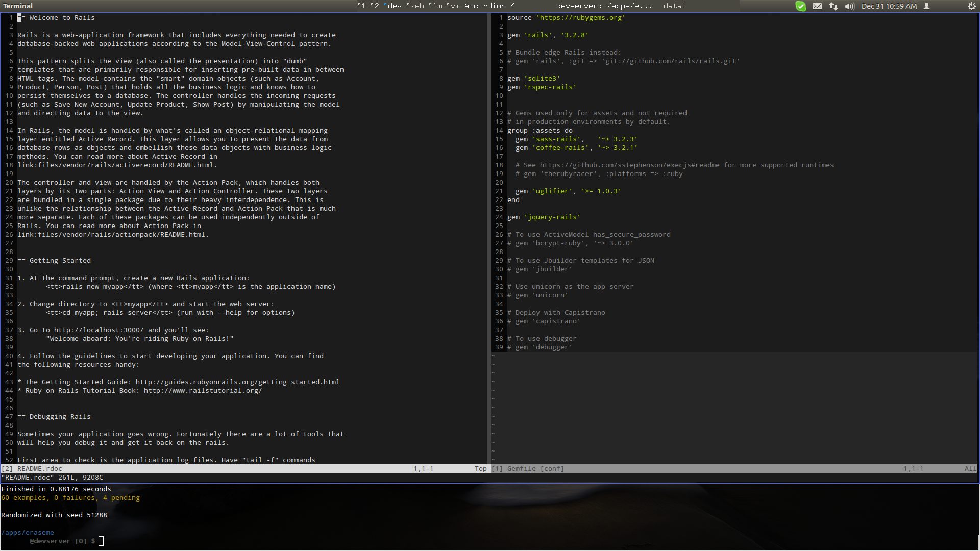980x551 pixels.
Task: Click the commented gem 'debugger' line
Action: (540, 347)
